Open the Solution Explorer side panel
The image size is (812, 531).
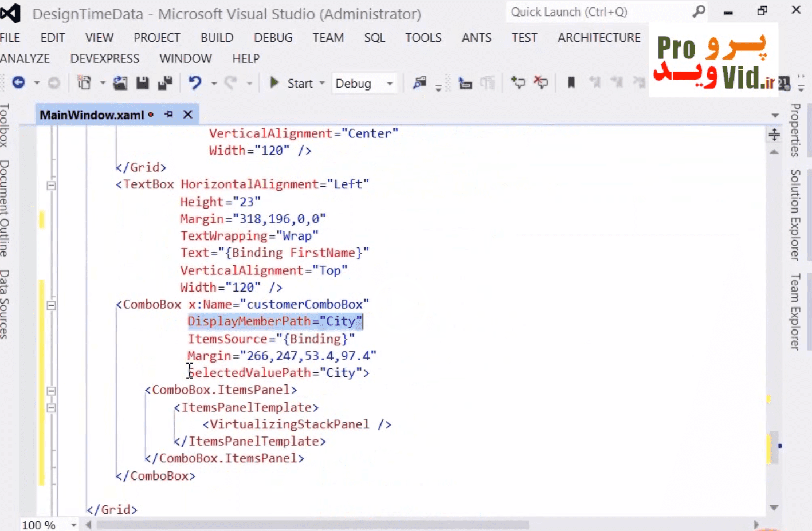point(795,215)
